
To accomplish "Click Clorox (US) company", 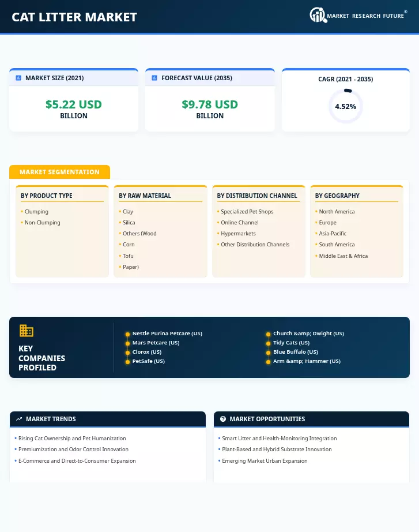I will point(147,352).
